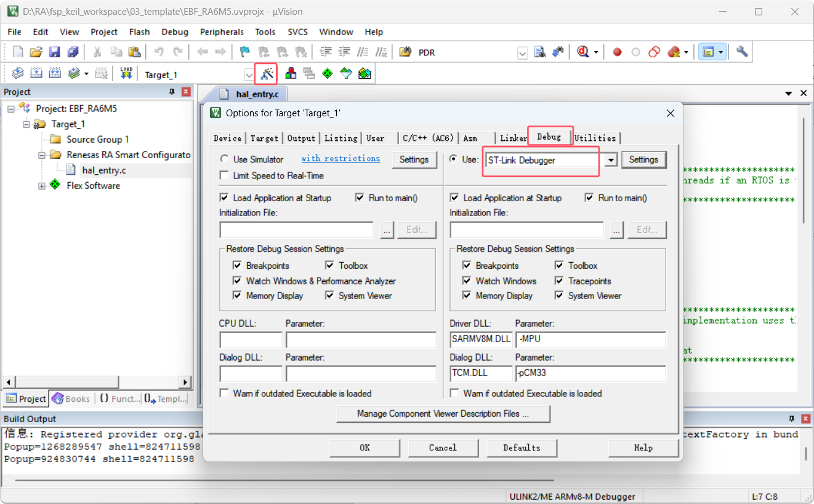Click the Find in Files icon

point(540,52)
